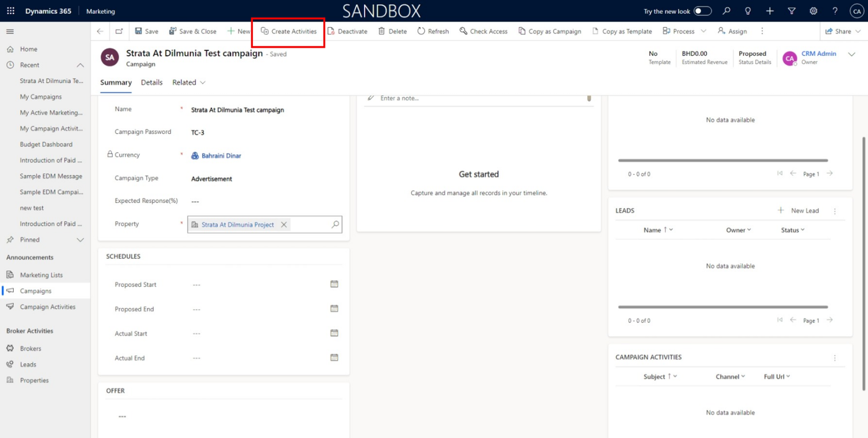Open the app launcher waffle icon
868x438 pixels.
click(11, 11)
